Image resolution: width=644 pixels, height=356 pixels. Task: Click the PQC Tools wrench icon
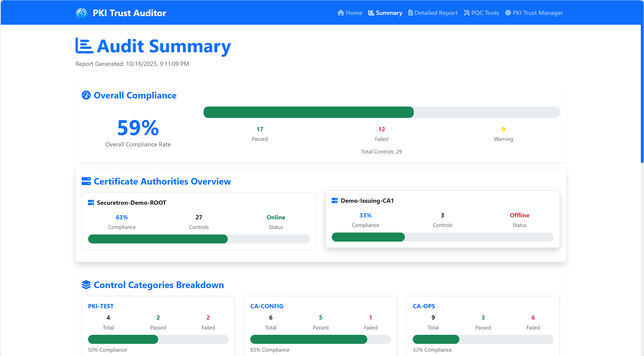[x=467, y=13]
